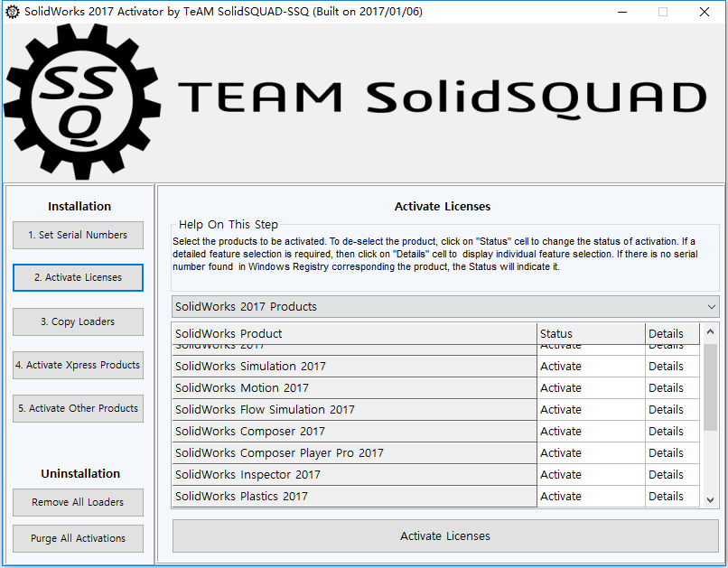Open Details for SolidWorks Motion 2017
Screen dimensions: 728x568
tap(672, 388)
